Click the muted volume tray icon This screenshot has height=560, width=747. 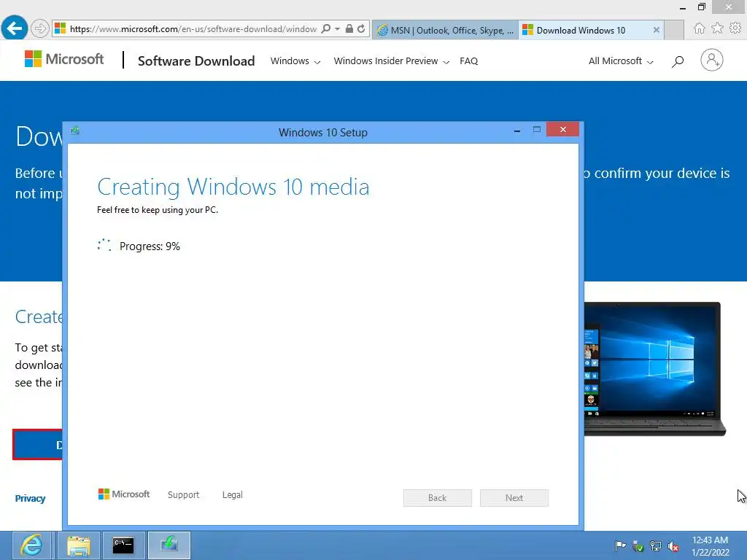tap(673, 545)
